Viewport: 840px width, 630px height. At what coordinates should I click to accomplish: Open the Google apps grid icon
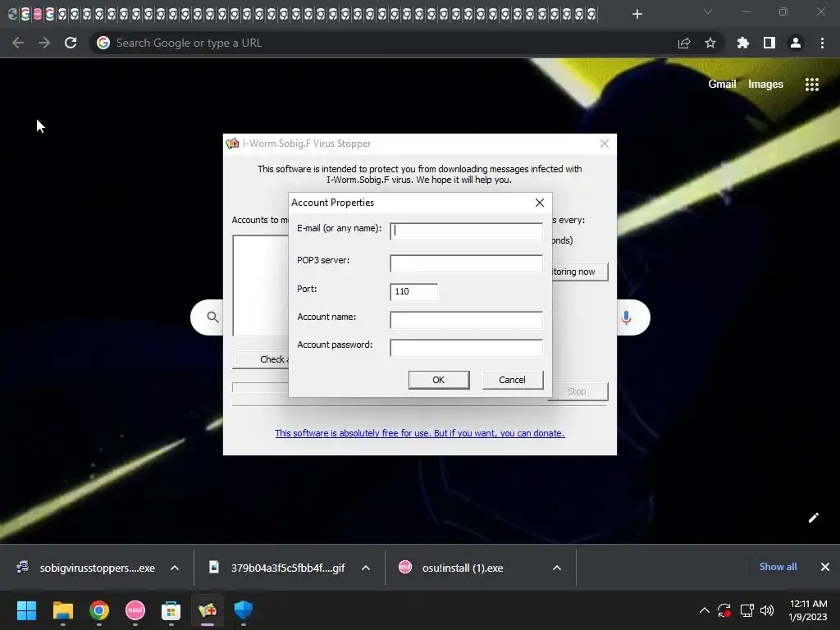pyautogui.click(x=811, y=84)
